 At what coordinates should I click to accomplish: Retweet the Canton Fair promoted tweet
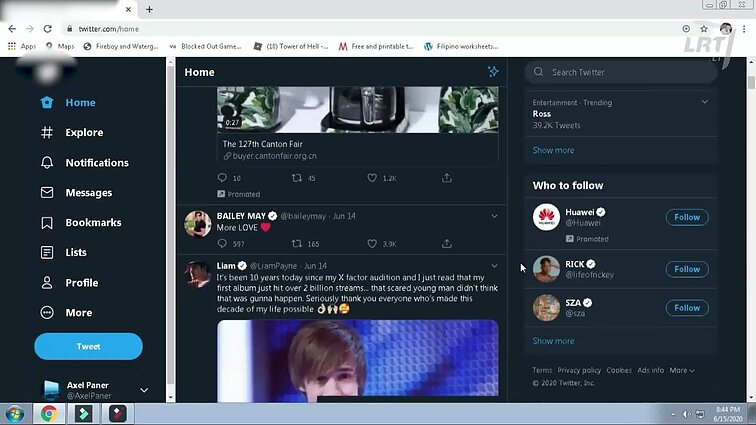(297, 178)
